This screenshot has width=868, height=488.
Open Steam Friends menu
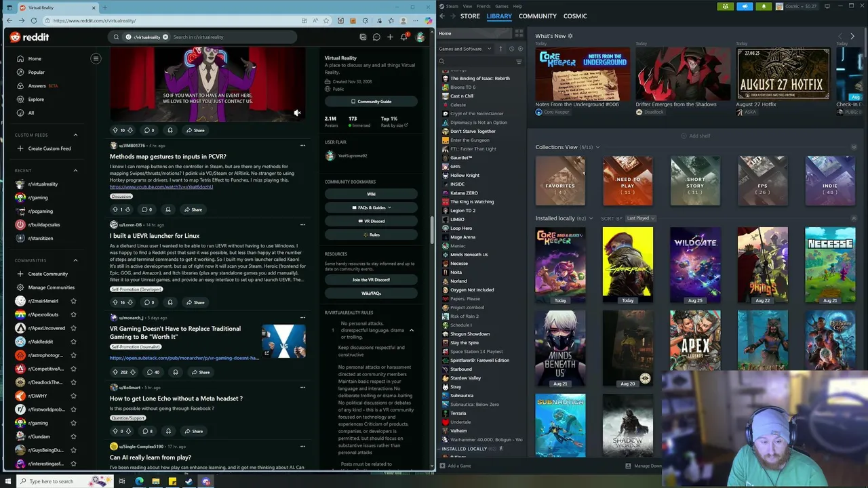coord(484,6)
